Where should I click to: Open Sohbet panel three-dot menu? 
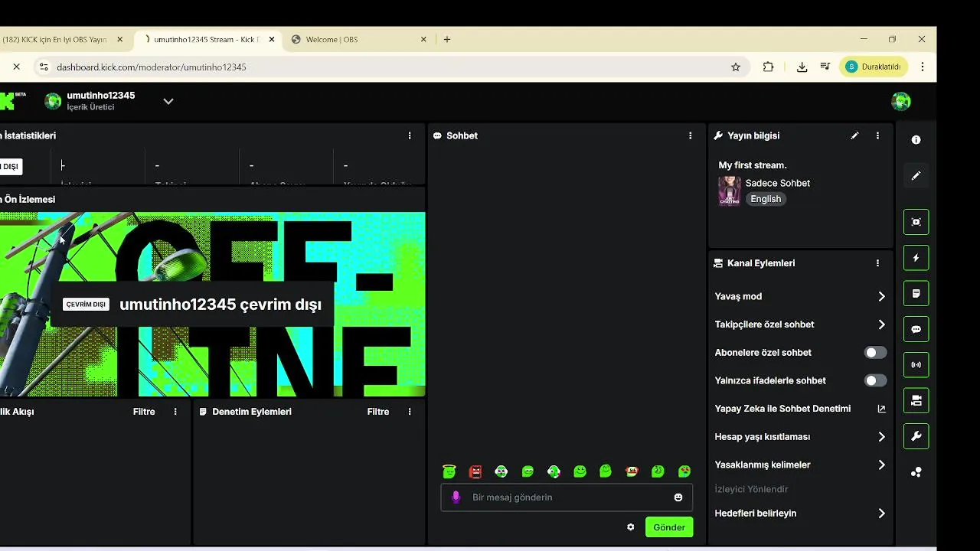(690, 135)
